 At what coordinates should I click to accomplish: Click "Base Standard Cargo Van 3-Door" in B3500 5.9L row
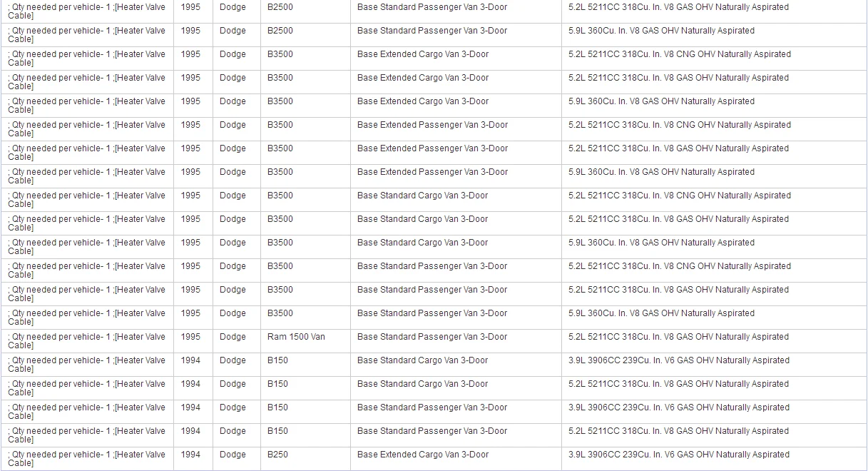(x=422, y=243)
